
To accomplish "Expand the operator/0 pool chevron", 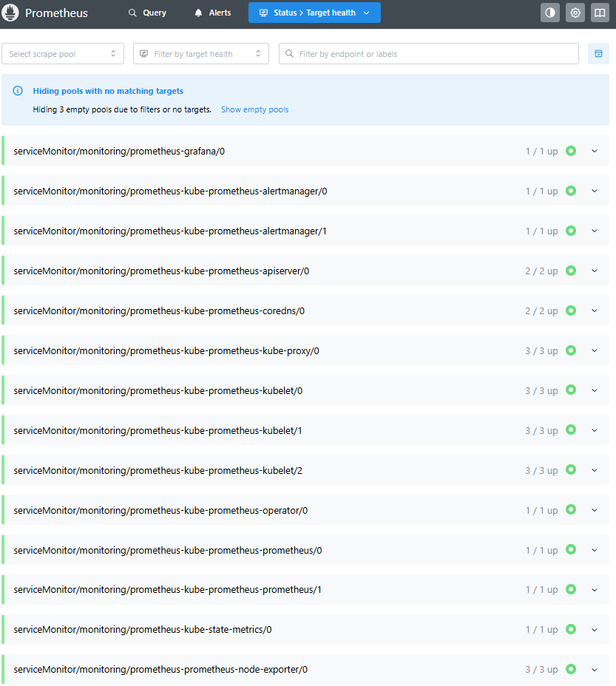I will (594, 510).
